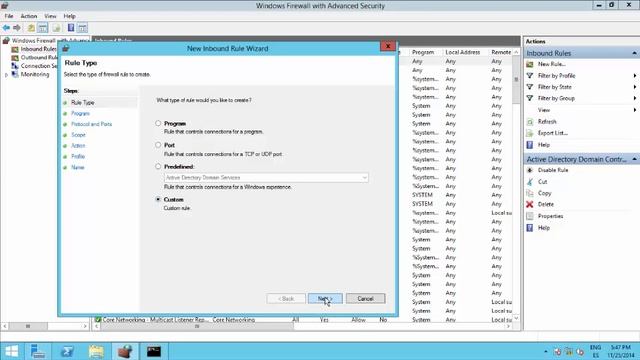Go to the Scope wizard step

pyautogui.click(x=78, y=135)
